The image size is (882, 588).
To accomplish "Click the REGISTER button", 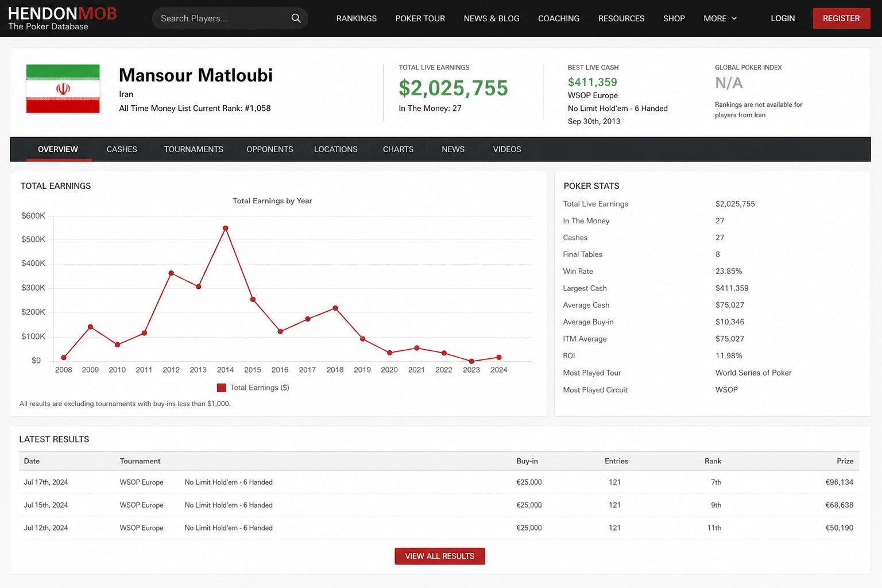I will (x=841, y=18).
